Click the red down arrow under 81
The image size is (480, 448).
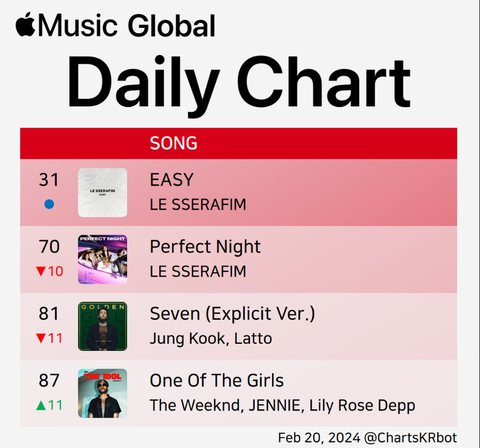tap(41, 338)
